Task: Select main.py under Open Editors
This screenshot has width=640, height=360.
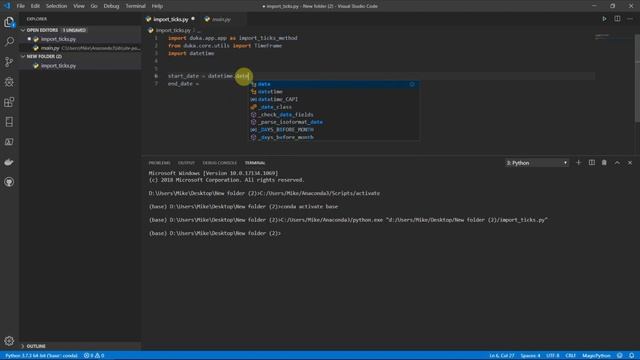Action: (x=80, y=48)
